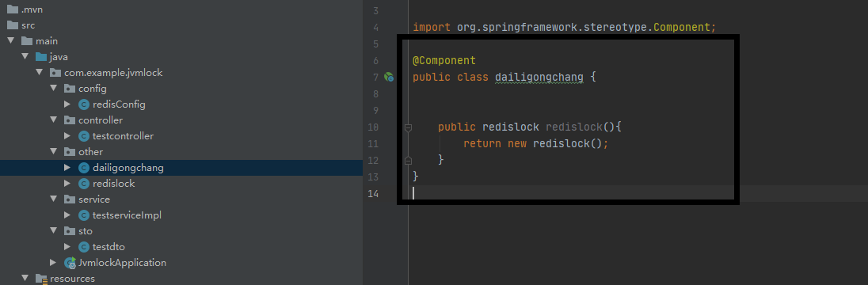
Task: Fold the redislock method at line 10
Action: pyautogui.click(x=409, y=127)
